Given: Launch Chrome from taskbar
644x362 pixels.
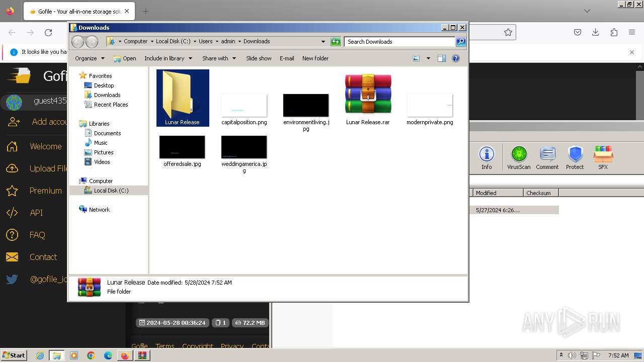Looking at the screenshot, I should tap(91, 355).
